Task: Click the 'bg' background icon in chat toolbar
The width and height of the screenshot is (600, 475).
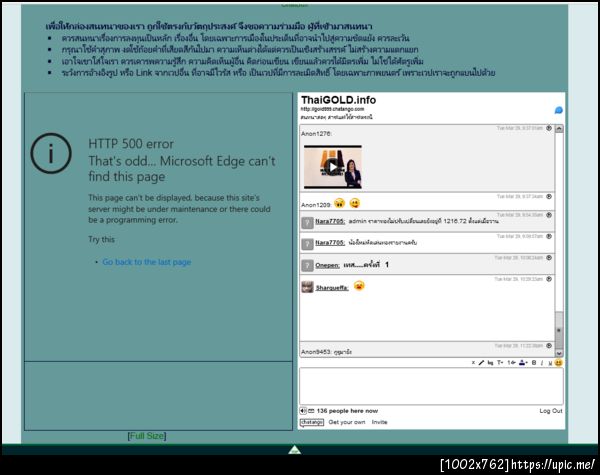Action: point(490,363)
